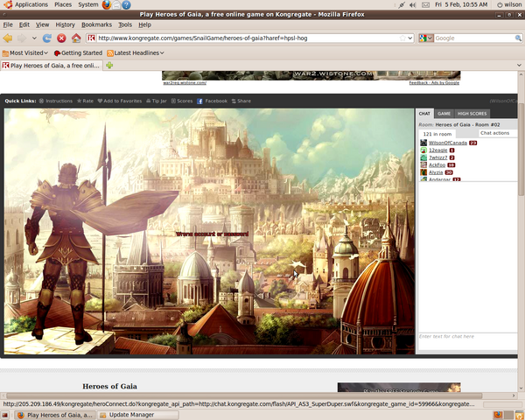
Task: Switch to the GAME tab
Action: point(444,114)
